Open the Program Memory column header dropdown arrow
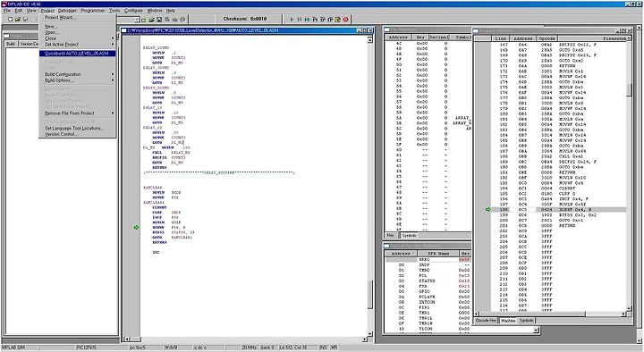The image size is (644, 352). pos(629,38)
